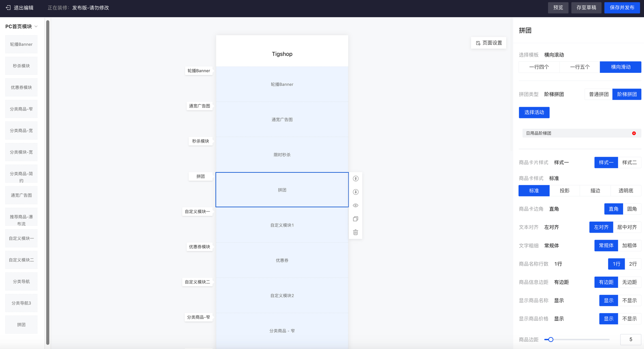Duplicate the 拼团 module with copy icon

click(355, 219)
